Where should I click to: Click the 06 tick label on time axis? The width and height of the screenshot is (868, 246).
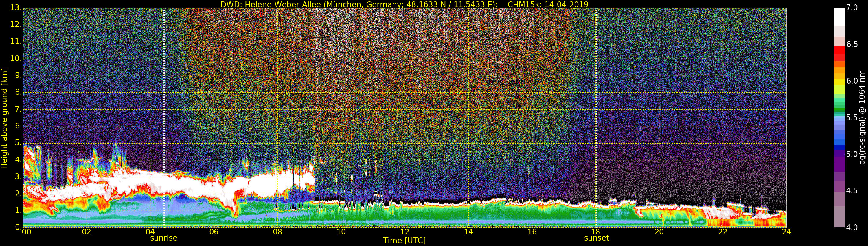tap(214, 232)
